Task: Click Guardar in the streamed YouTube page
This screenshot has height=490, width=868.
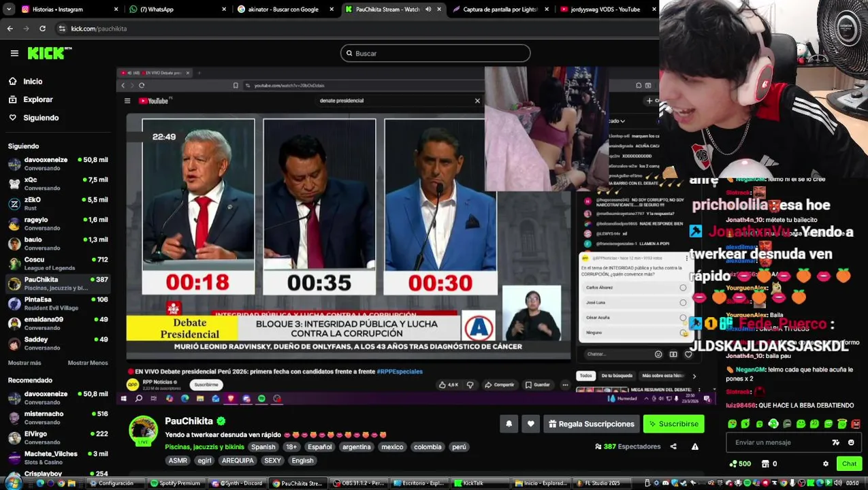Action: tap(537, 385)
